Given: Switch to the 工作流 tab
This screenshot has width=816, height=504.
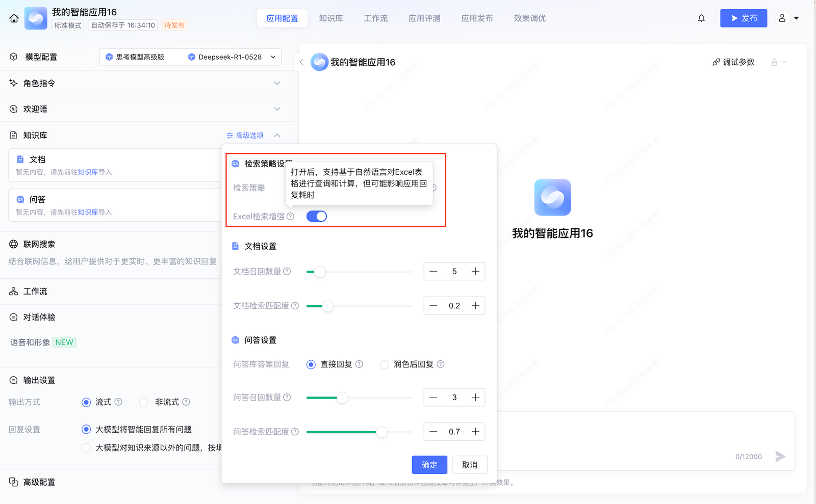Looking at the screenshot, I should (x=375, y=18).
